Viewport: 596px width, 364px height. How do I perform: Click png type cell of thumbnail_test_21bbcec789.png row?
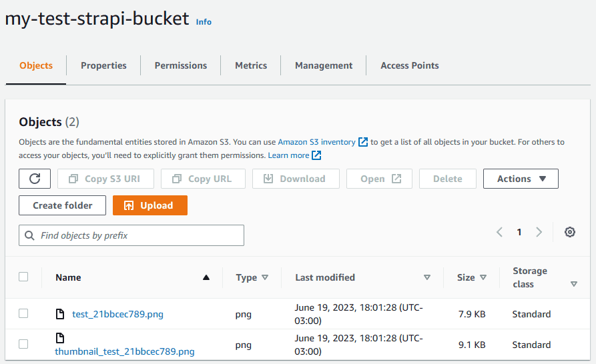coord(243,345)
